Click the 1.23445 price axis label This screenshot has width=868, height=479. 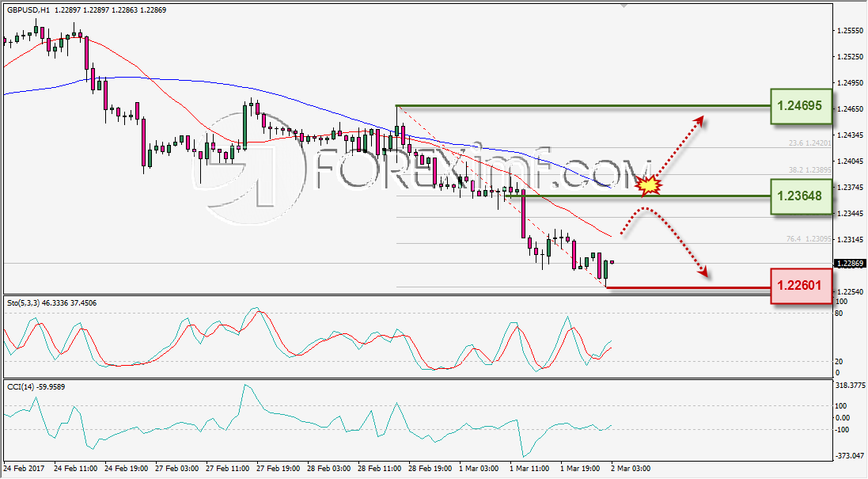[x=851, y=214]
